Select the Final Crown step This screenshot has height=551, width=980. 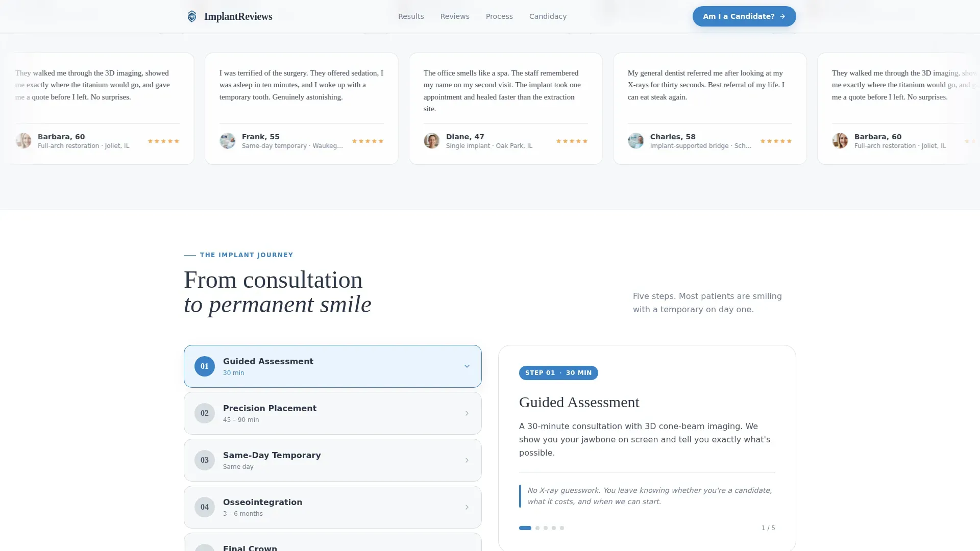(x=332, y=542)
